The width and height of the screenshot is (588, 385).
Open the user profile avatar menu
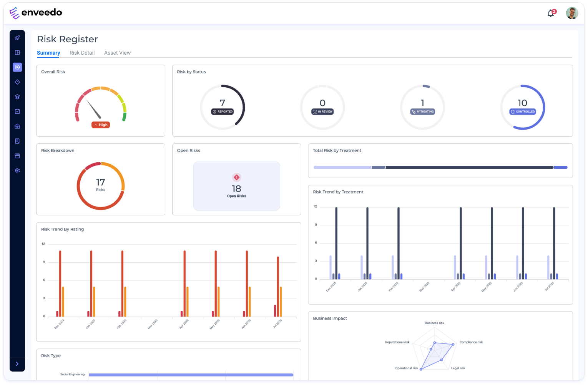[x=572, y=13]
